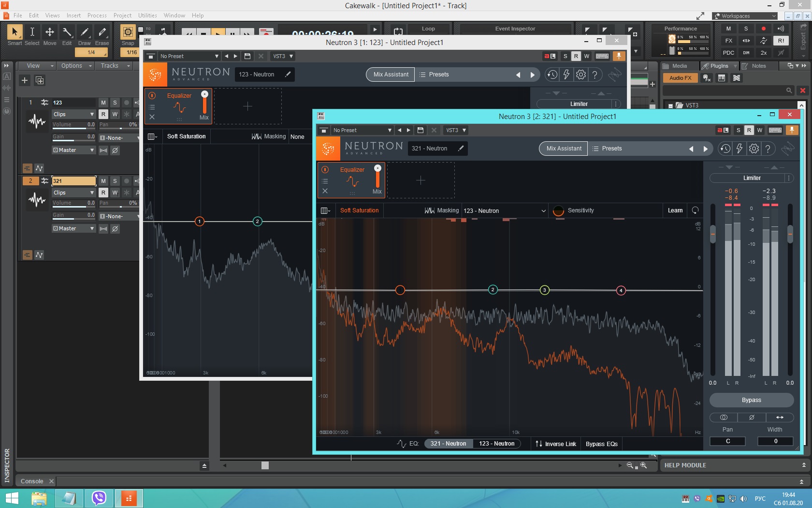Click the Cakewalk taskbar icon
812x508 pixels.
[129, 498]
